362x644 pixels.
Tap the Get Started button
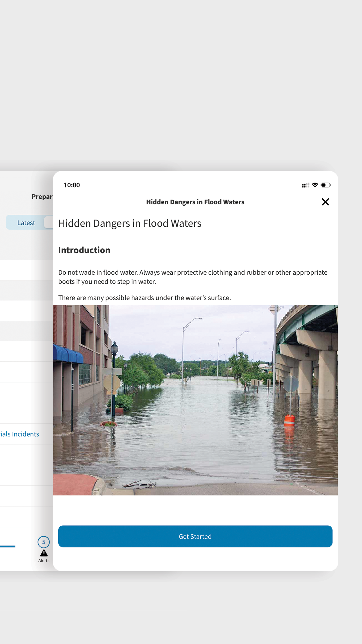(x=195, y=536)
